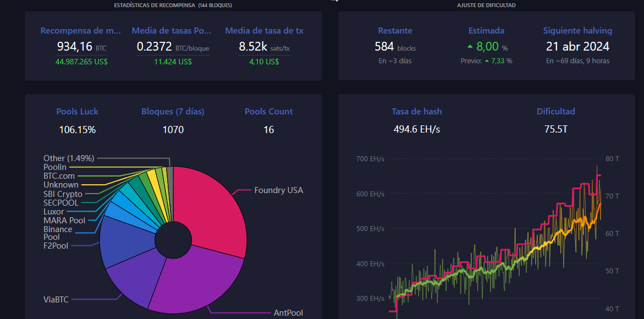
Task: Click the Estimada heading
Action: tap(486, 31)
